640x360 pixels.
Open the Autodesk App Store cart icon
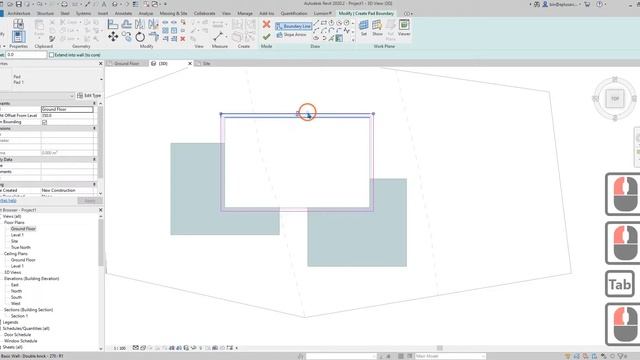click(x=587, y=4)
